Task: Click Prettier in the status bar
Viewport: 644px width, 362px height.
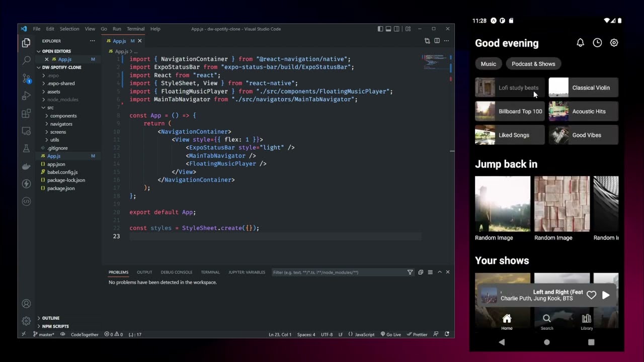Action: point(417,334)
